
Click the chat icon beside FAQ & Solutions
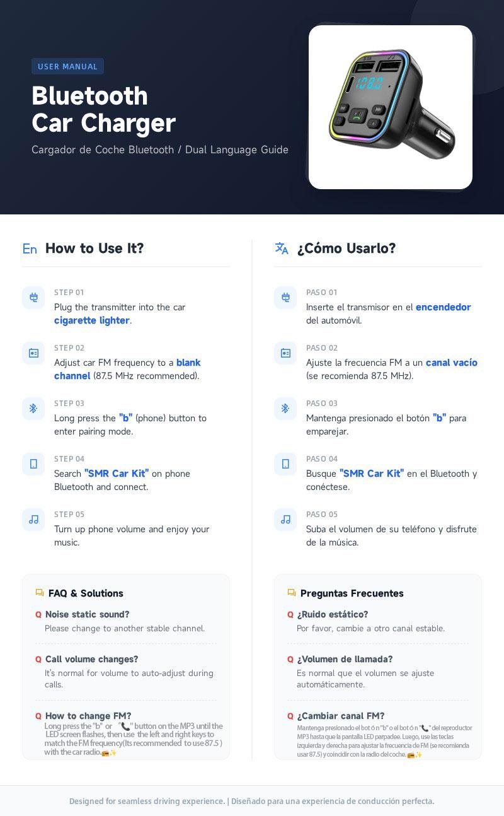pos(40,593)
